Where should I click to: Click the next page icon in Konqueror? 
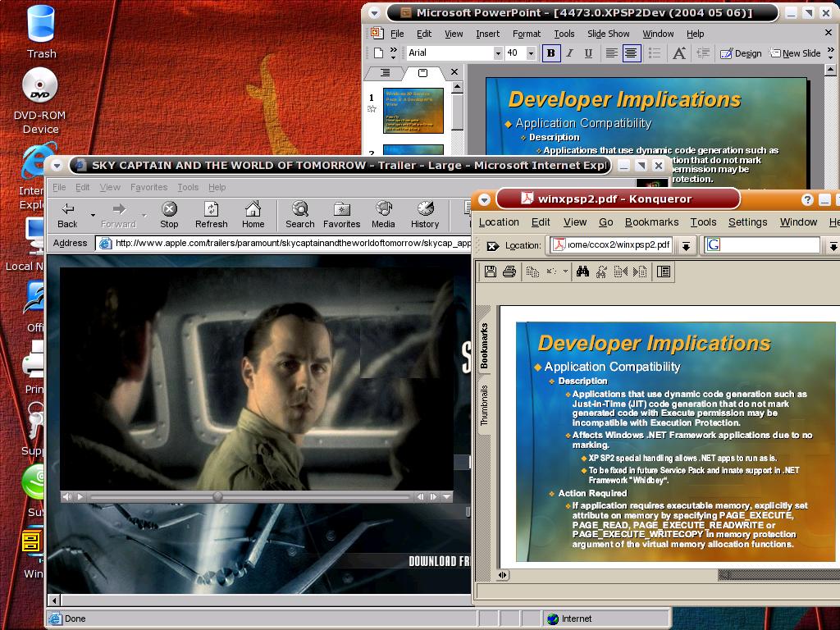[x=640, y=272]
